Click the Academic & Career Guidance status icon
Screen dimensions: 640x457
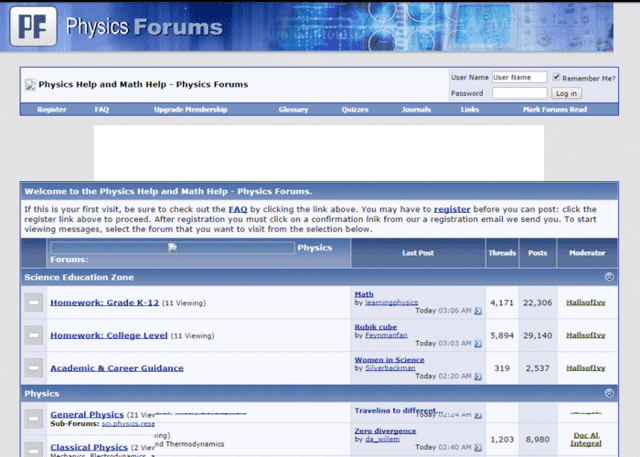(x=34, y=367)
